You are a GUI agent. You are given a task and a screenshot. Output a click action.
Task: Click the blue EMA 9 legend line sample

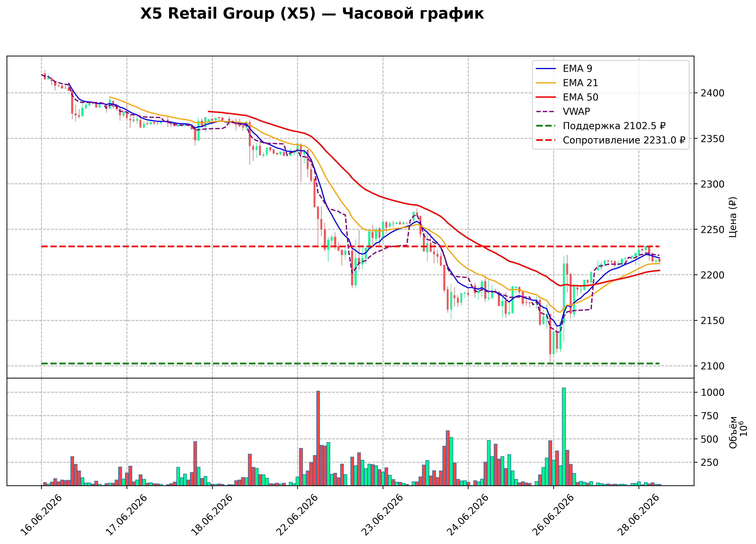[x=546, y=68]
